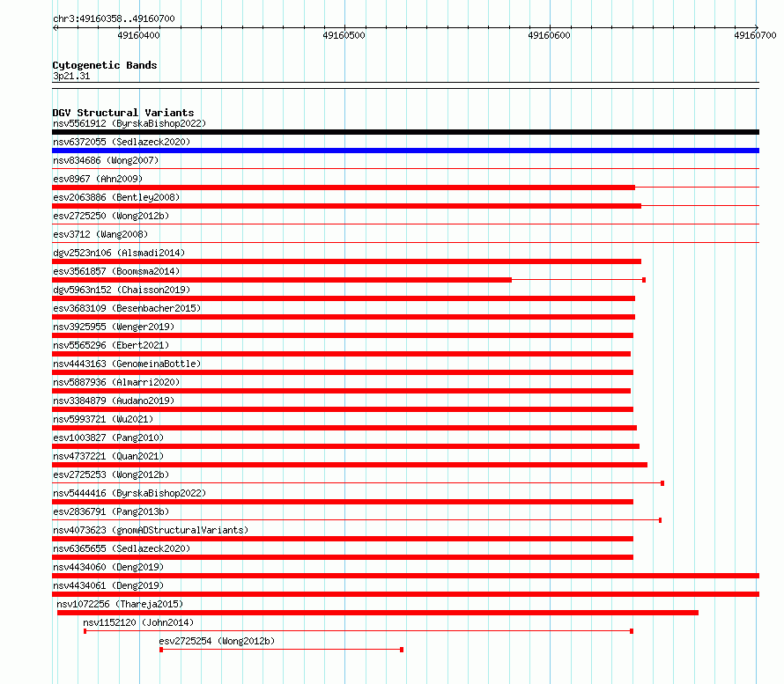The height and width of the screenshot is (684, 784).
Task: Click nsv5993721 (Wu2021) label
Action: click(103, 419)
